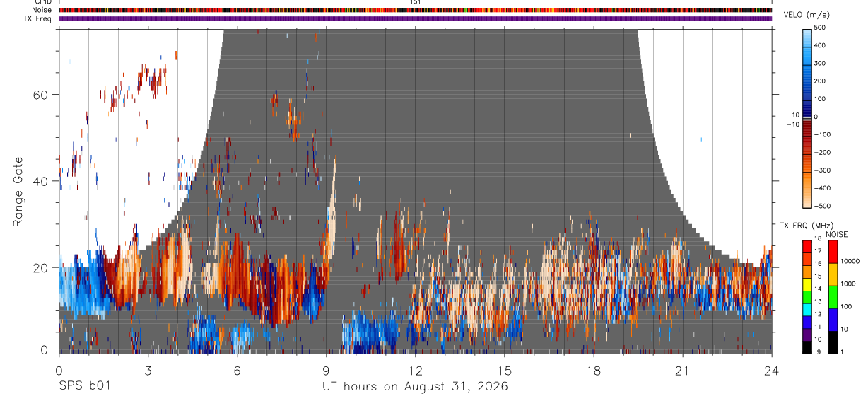
Task: Click the SPS b01 label
Action: tap(84, 386)
